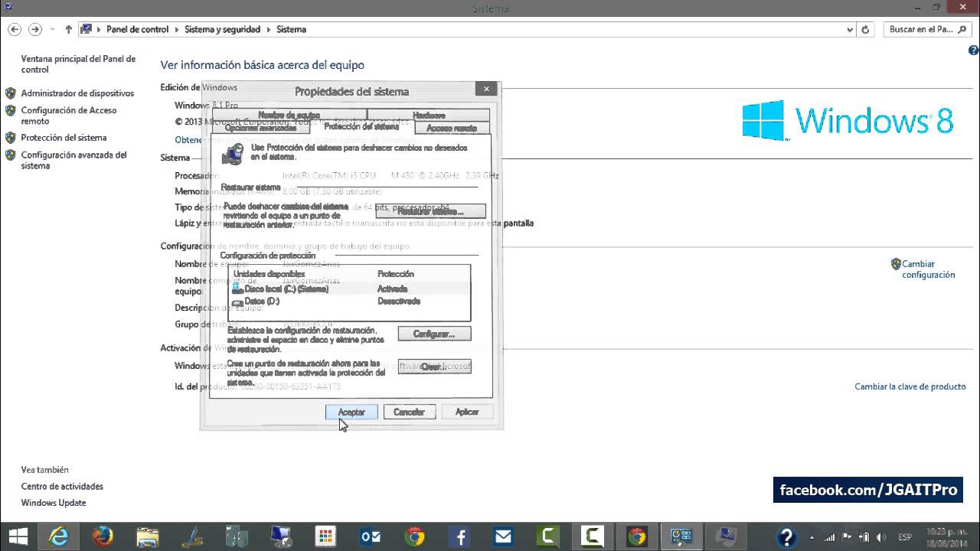Screen dimensions: 980x551
Task: Open the Windows Start button
Action: coord(17,536)
